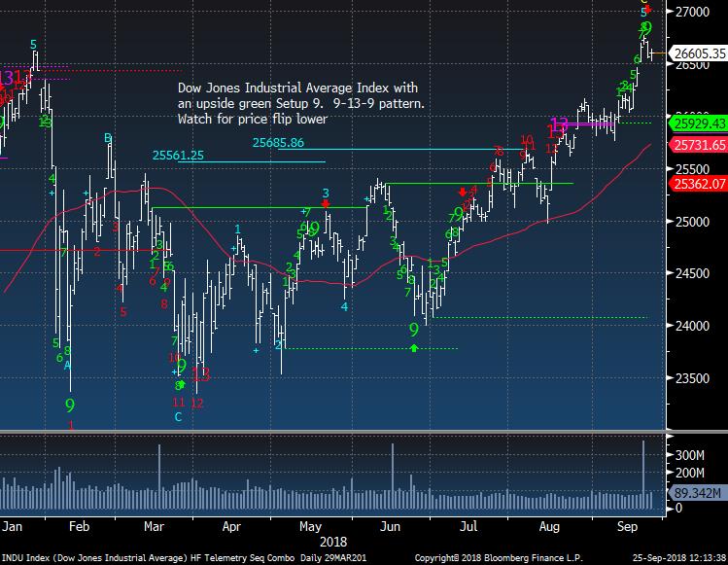This screenshot has width=728, height=565.
Task: Select the red 25731.65 price tag
Action: click(697, 145)
